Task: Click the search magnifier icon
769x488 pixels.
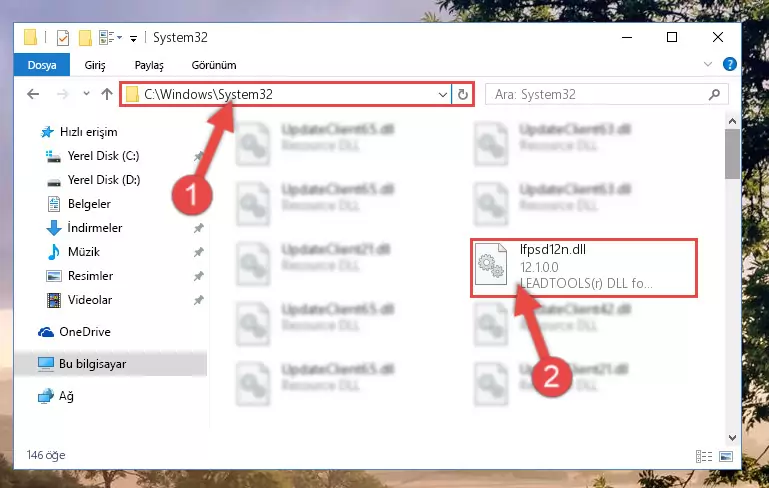Action: pyautogui.click(x=714, y=94)
